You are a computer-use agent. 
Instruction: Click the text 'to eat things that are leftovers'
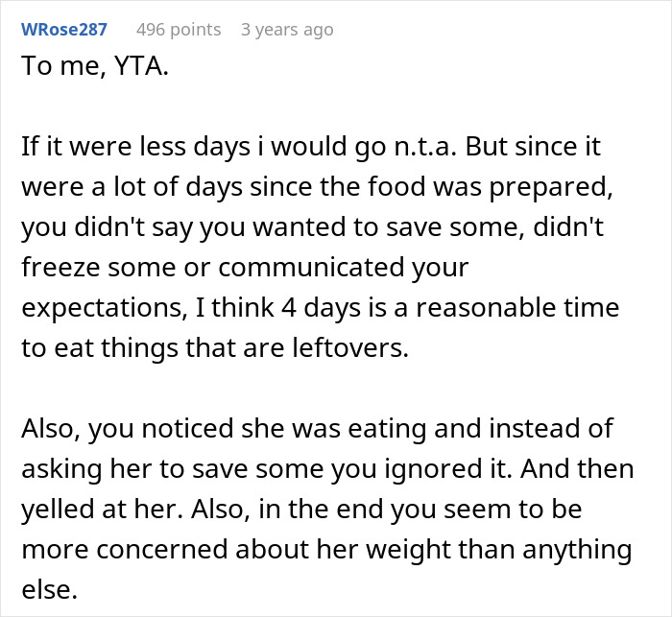215,348
